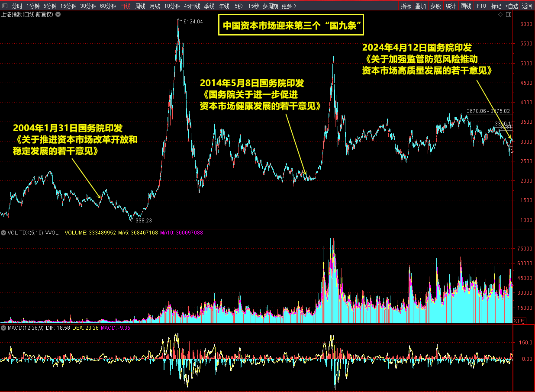Open the 多股 multi-stock view
535x392 pixels.
pyautogui.click(x=435, y=6)
